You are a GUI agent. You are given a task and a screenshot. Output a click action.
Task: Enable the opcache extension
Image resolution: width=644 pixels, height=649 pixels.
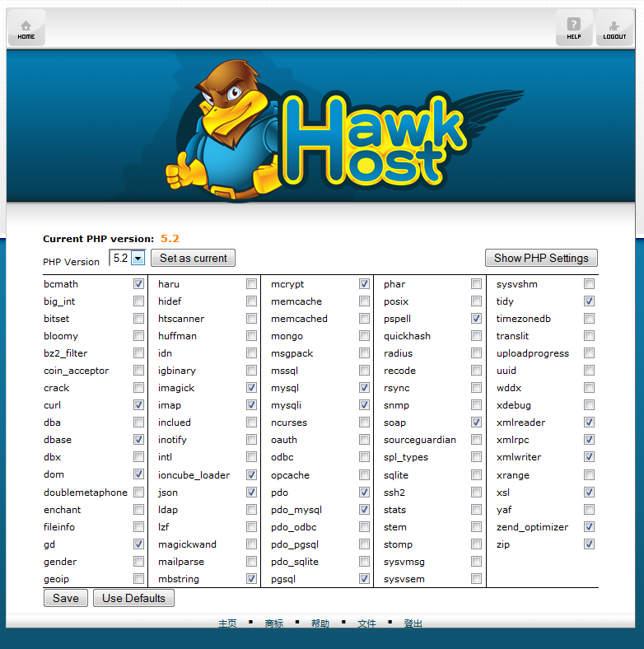[x=364, y=474]
